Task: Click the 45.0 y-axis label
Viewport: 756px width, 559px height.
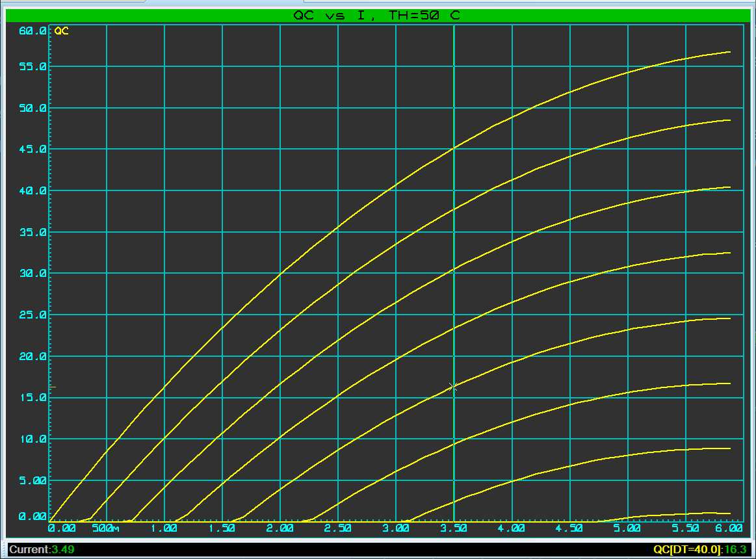Action: (x=33, y=149)
